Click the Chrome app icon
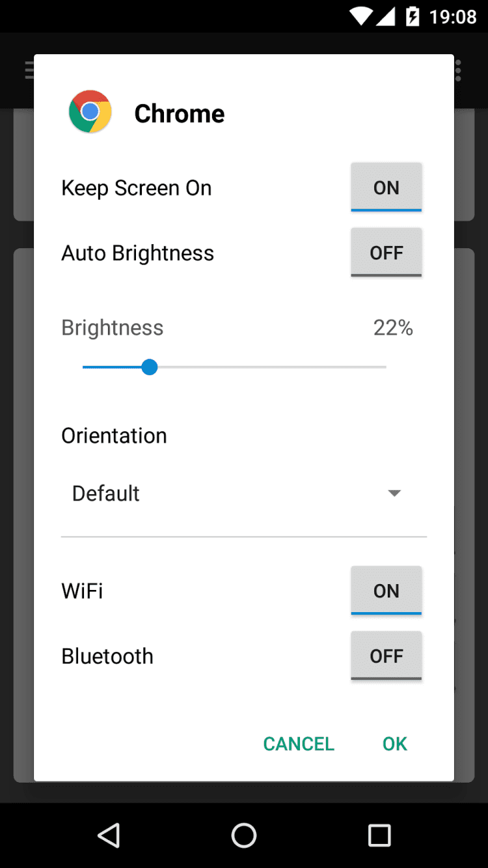 [x=90, y=112]
